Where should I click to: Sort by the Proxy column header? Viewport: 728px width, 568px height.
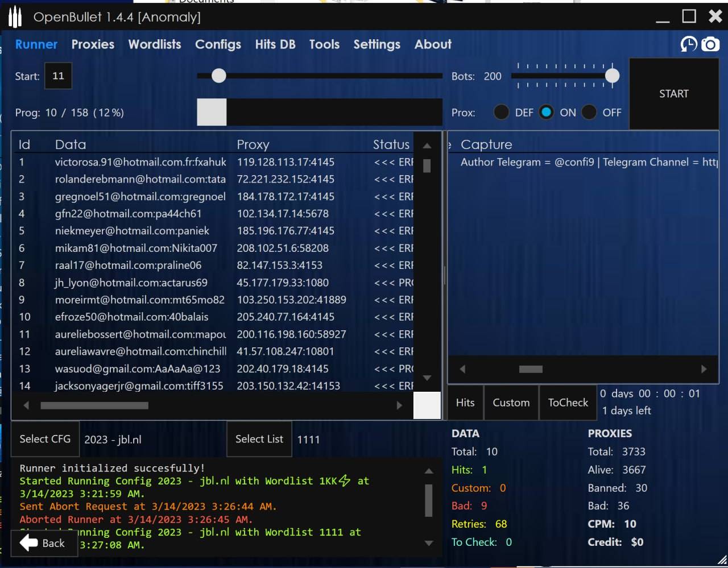coord(253,144)
